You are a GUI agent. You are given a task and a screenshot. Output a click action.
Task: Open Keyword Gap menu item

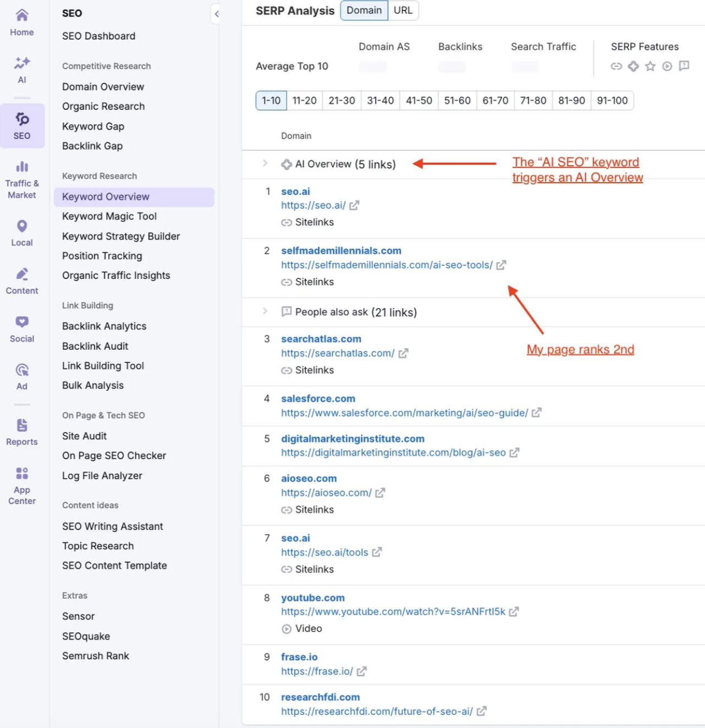point(93,126)
